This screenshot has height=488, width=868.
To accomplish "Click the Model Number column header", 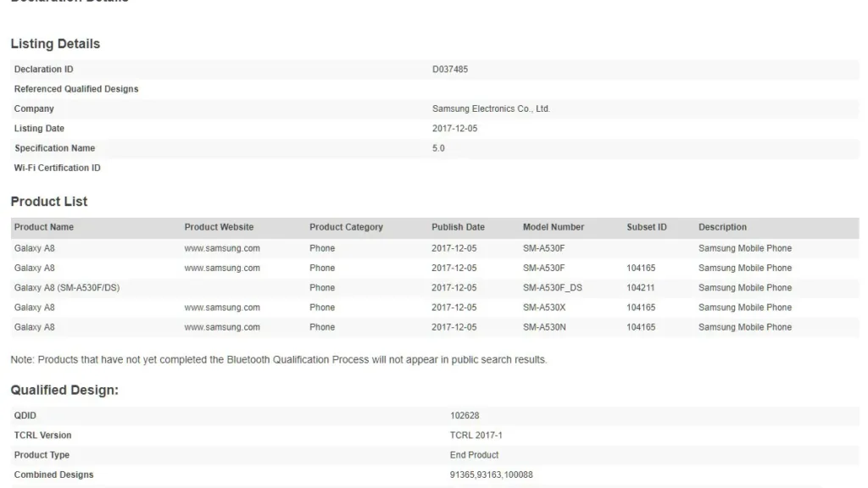I will click(553, 227).
